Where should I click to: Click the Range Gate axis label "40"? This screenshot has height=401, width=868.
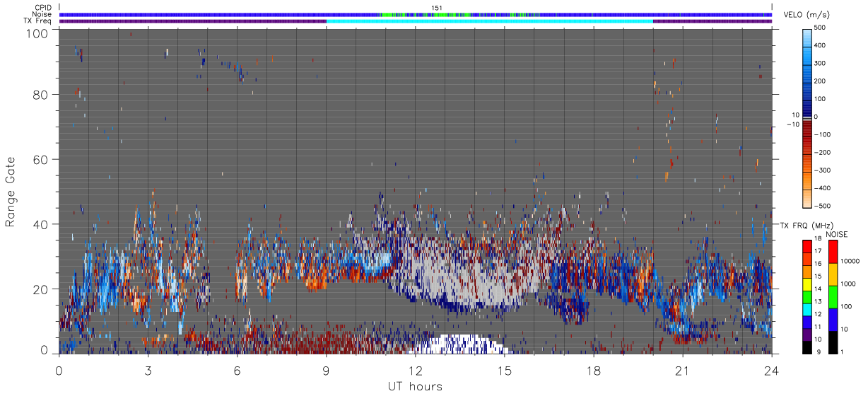point(40,224)
